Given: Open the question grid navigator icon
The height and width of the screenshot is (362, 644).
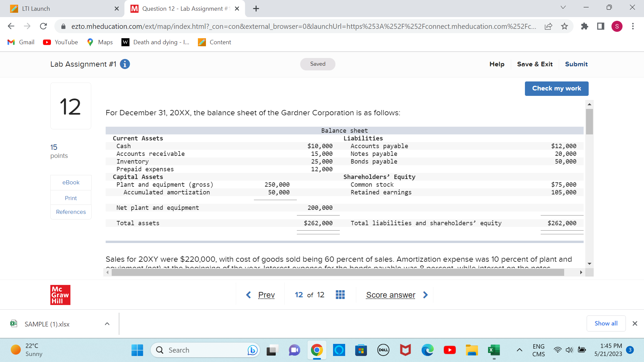Looking at the screenshot, I should (340, 295).
